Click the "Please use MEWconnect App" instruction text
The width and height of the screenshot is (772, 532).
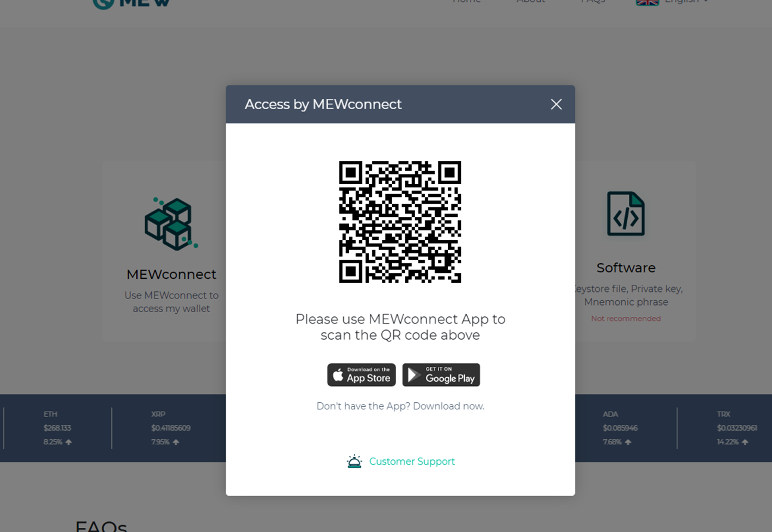pos(400,327)
